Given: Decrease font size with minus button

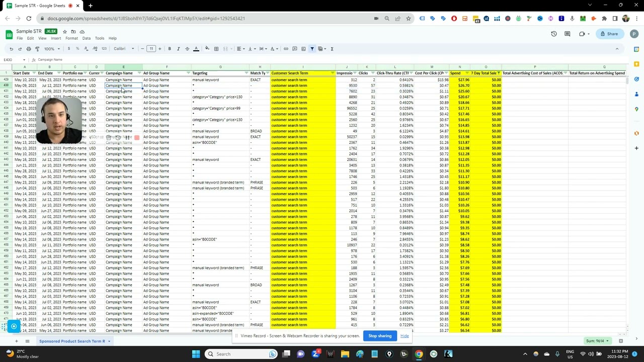Looking at the screenshot, I should tap(142, 49).
